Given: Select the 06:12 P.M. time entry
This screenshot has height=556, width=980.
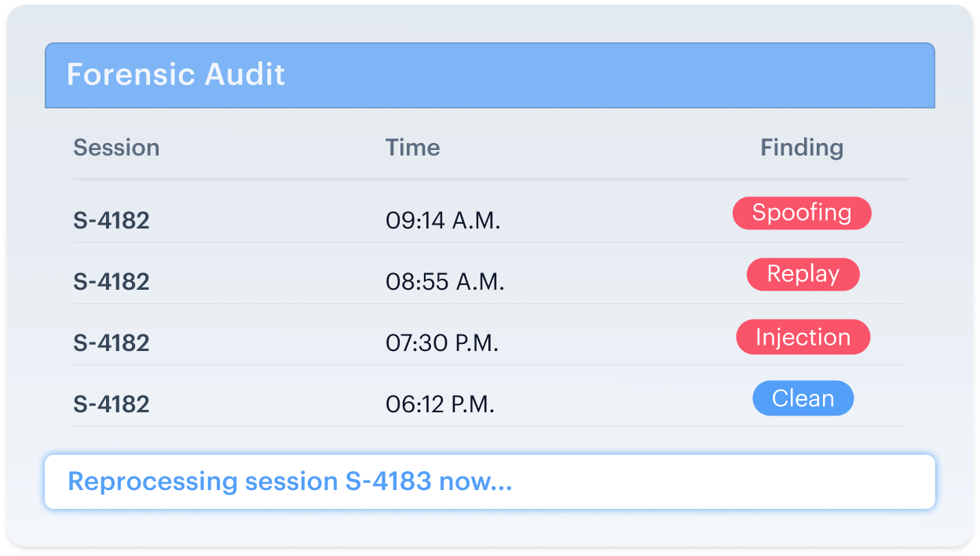Looking at the screenshot, I should pos(440,404).
